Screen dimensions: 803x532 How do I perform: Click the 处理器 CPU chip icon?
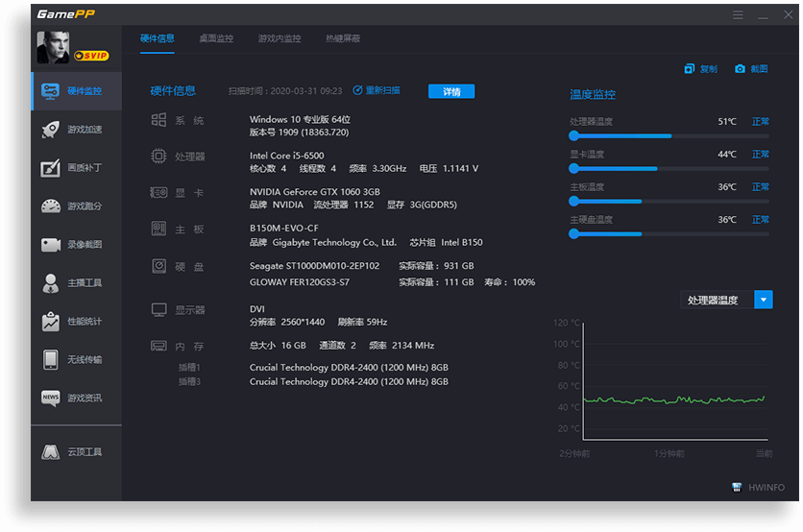coord(158,157)
